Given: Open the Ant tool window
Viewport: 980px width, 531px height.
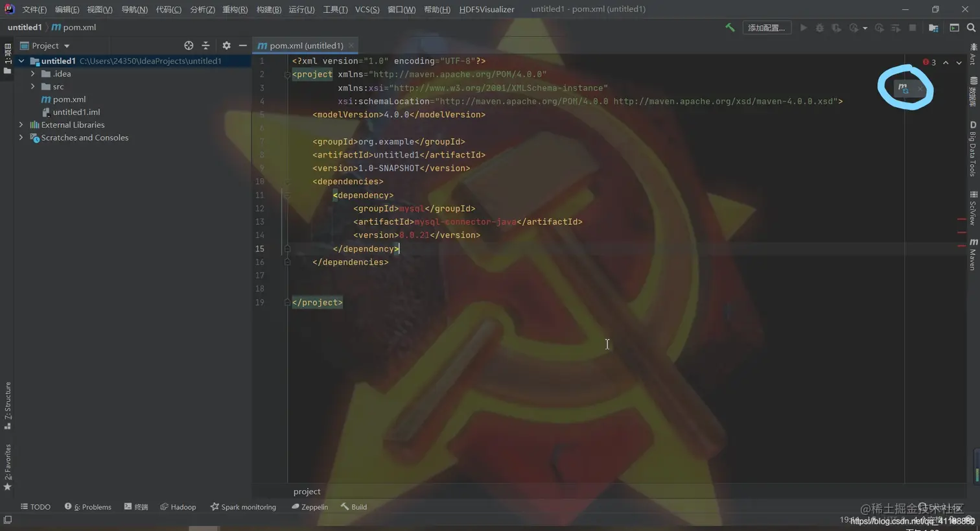Looking at the screenshot, I should point(973,54).
